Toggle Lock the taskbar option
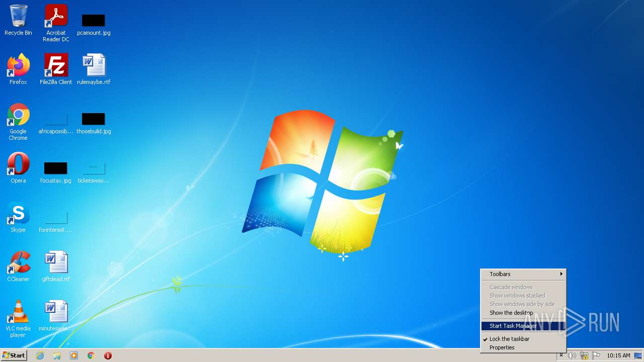644x362 pixels. 523,339
